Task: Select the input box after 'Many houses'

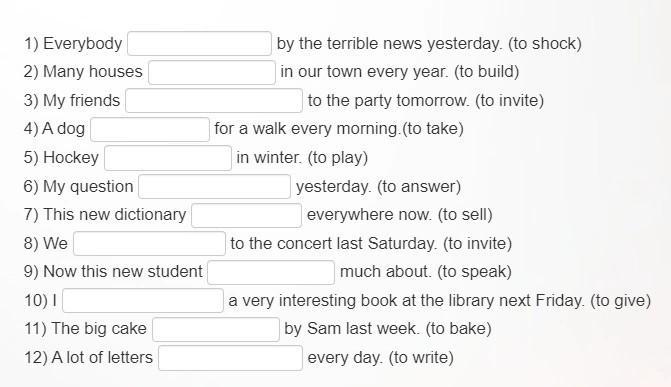Action: pos(212,72)
